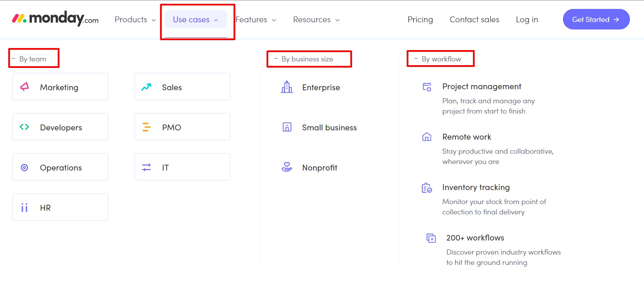Click the Nonprofit heart-in-hand icon
This screenshot has height=282, width=644.
coord(287,167)
